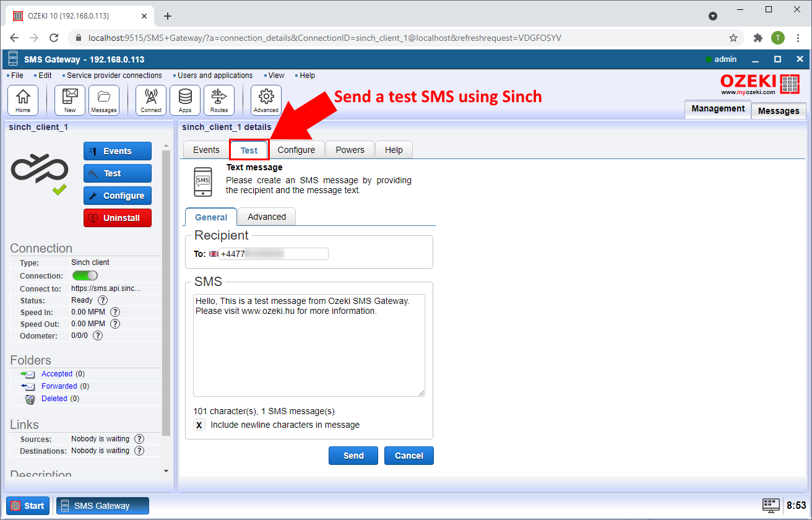Switch to the Management tab
The height and width of the screenshot is (520, 812).
[x=718, y=109]
